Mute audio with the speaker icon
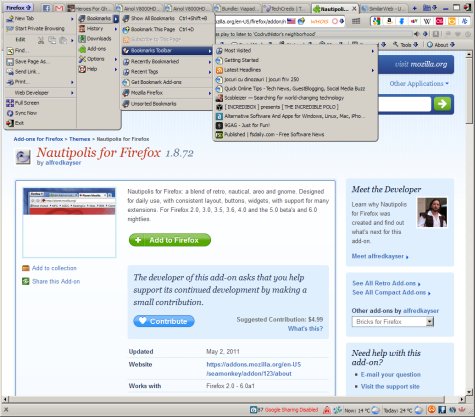475x417 pixels. point(417,34)
